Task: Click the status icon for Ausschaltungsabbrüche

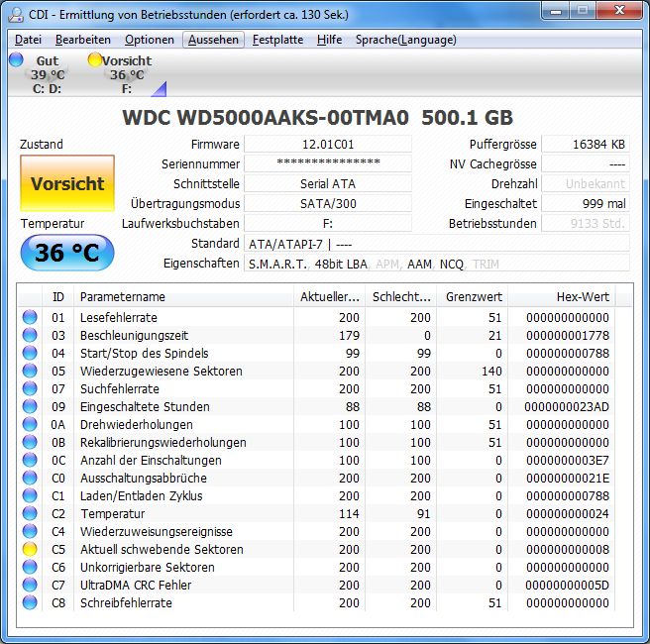Action: click(x=30, y=478)
